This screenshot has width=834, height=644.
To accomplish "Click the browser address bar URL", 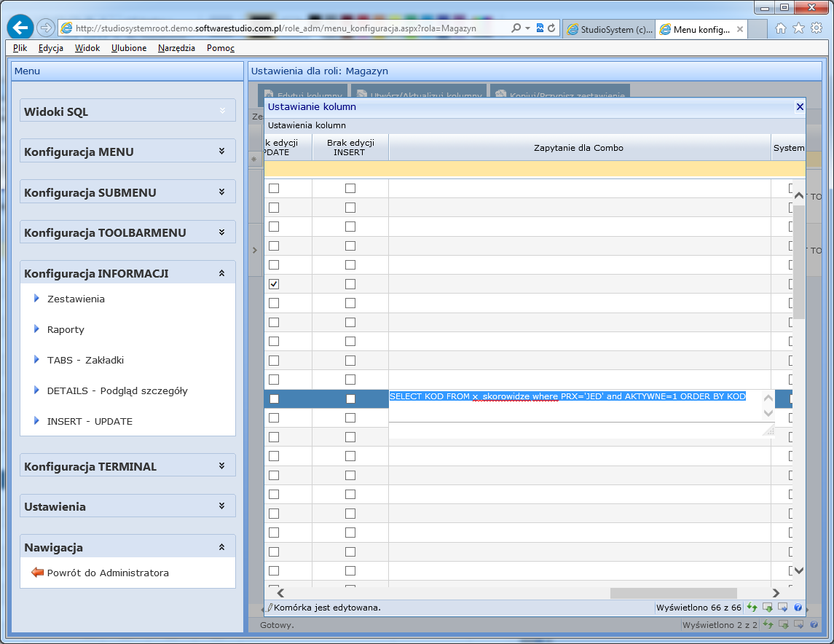I will (275, 28).
